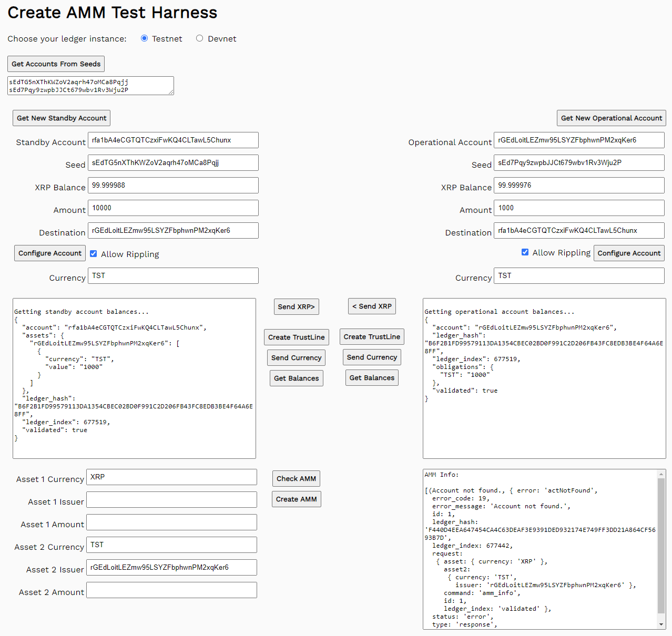
Task: Click the Asset 2 Issuer field
Action: (x=171, y=568)
